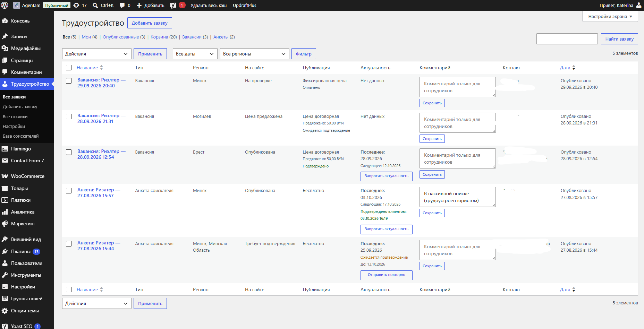Select the checkbox for Вакансия 28.09.2026 21:31

pyautogui.click(x=69, y=116)
